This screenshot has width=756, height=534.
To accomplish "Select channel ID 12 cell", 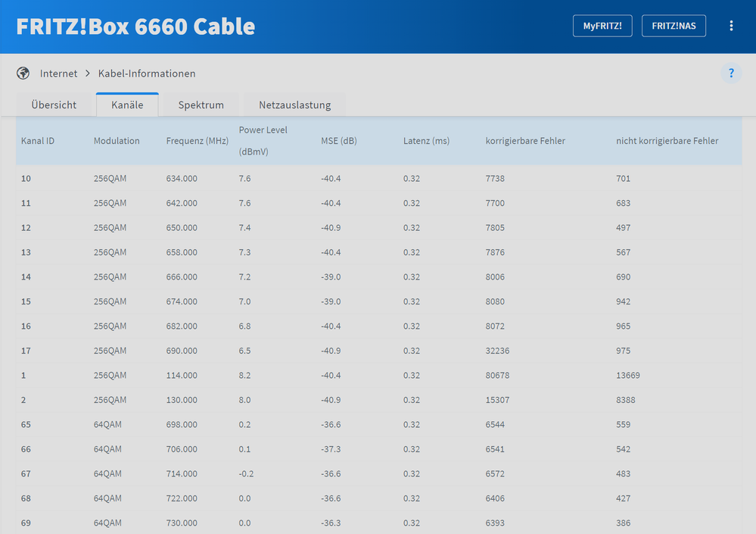I will 26,228.
